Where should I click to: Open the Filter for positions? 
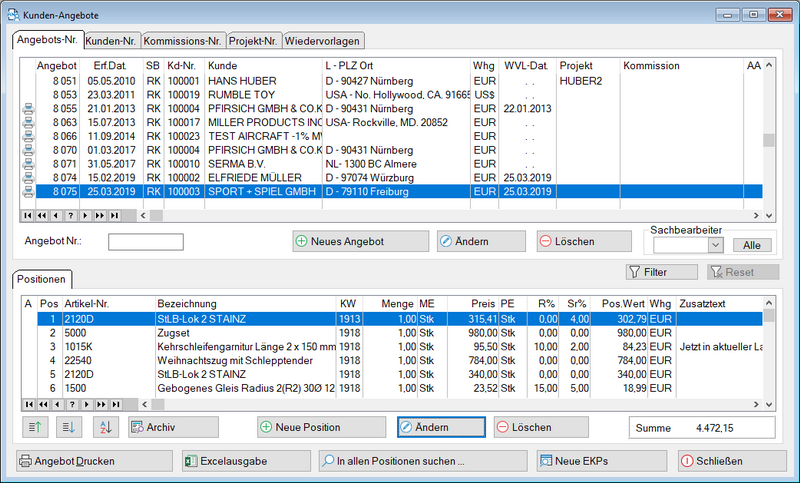coord(660,271)
